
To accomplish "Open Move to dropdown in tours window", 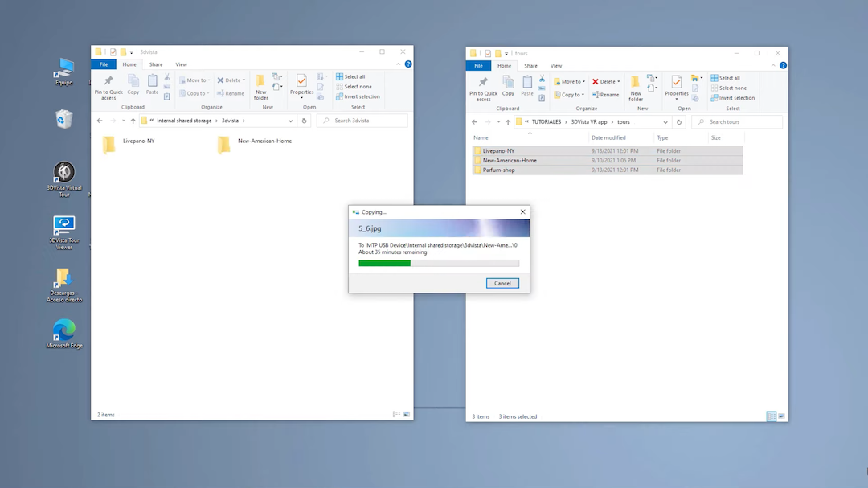I will pyautogui.click(x=583, y=81).
